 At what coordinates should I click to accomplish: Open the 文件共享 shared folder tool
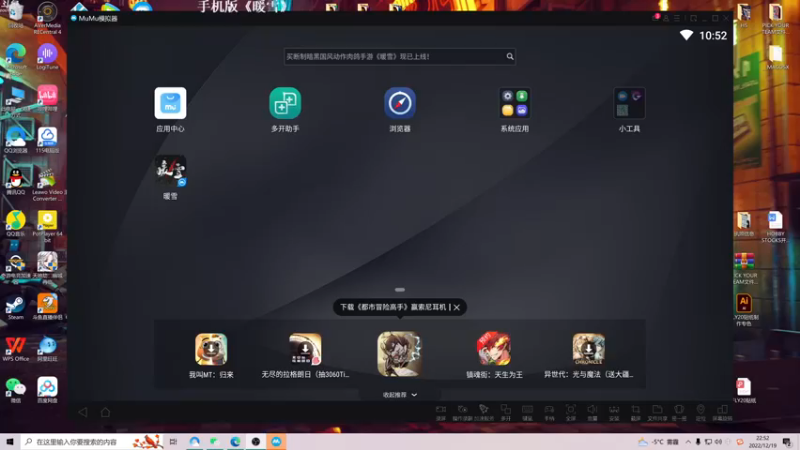pos(657,413)
